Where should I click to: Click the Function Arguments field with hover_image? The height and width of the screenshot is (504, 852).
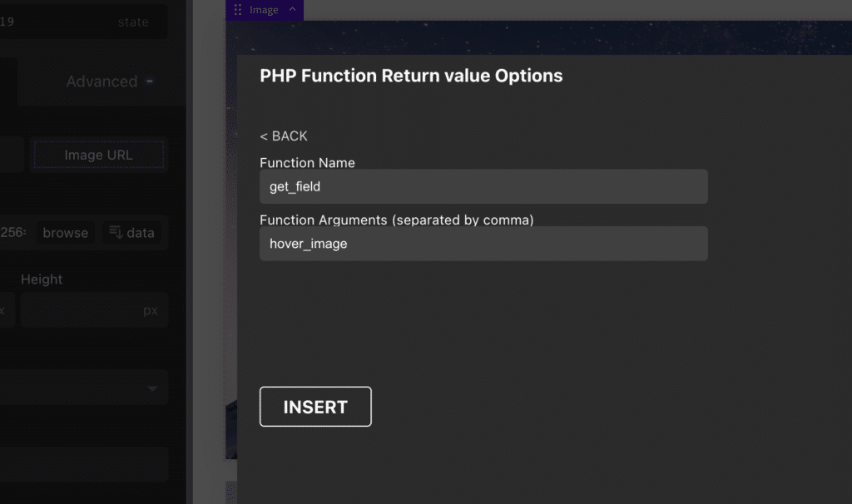pos(483,244)
